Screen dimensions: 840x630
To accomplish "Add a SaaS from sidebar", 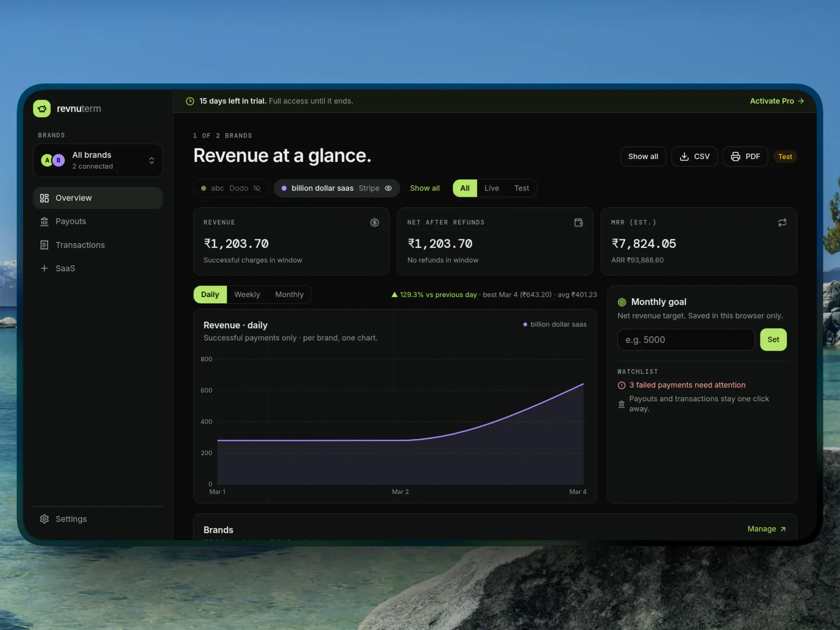I will pos(98,268).
